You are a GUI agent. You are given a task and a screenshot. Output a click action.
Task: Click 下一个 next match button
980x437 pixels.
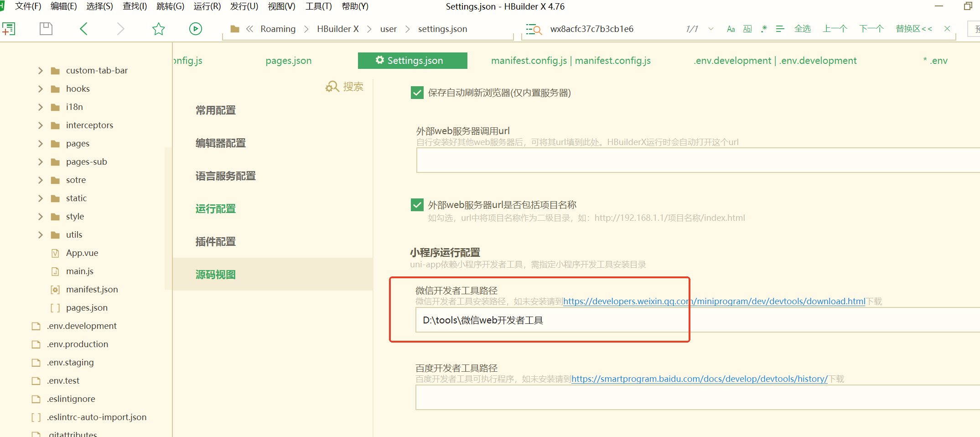(871, 29)
